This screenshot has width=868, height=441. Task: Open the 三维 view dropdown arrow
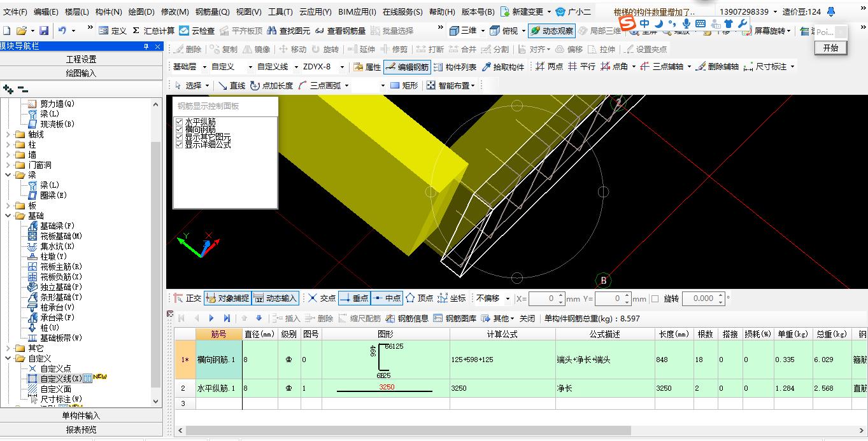(483, 31)
